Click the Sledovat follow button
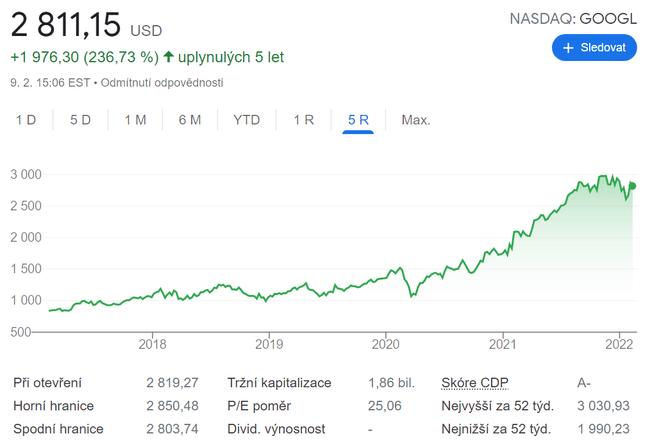650x447 pixels. point(594,47)
